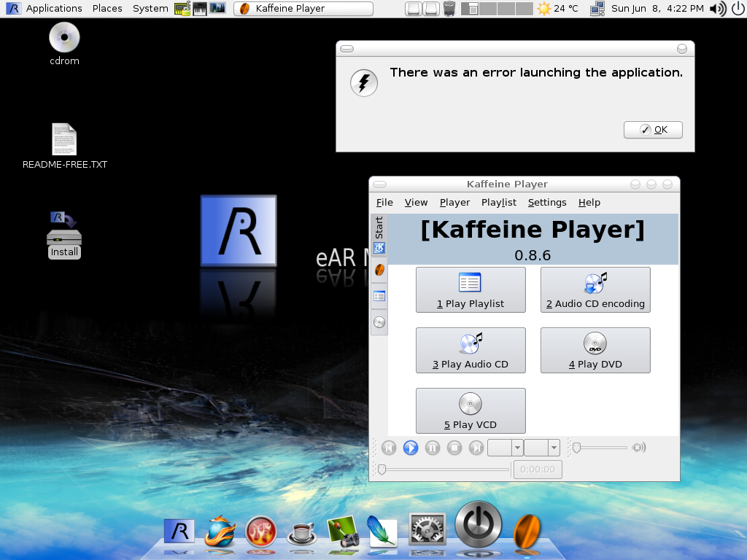Click the second drive icon in the top panel
Screen dimensions: 747x560
click(x=431, y=9)
